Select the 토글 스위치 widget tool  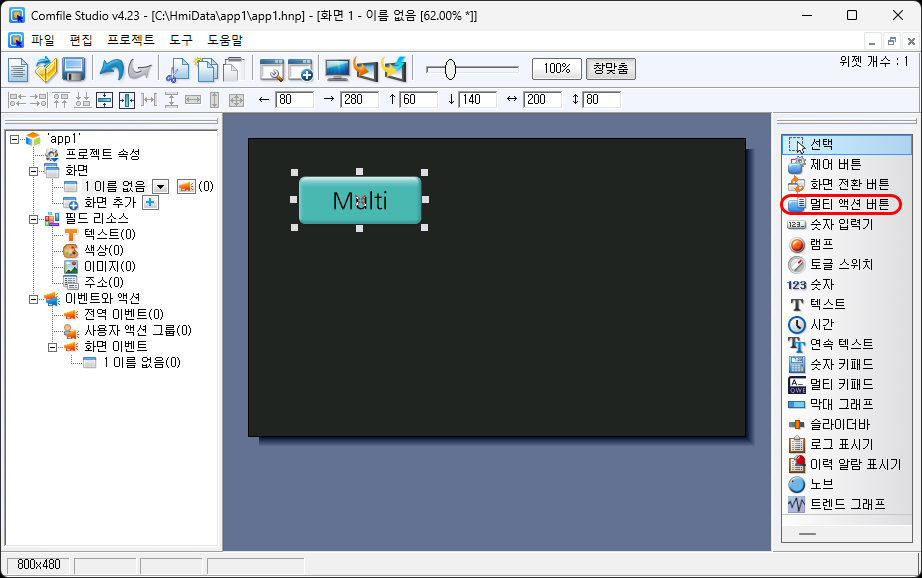(x=840, y=264)
